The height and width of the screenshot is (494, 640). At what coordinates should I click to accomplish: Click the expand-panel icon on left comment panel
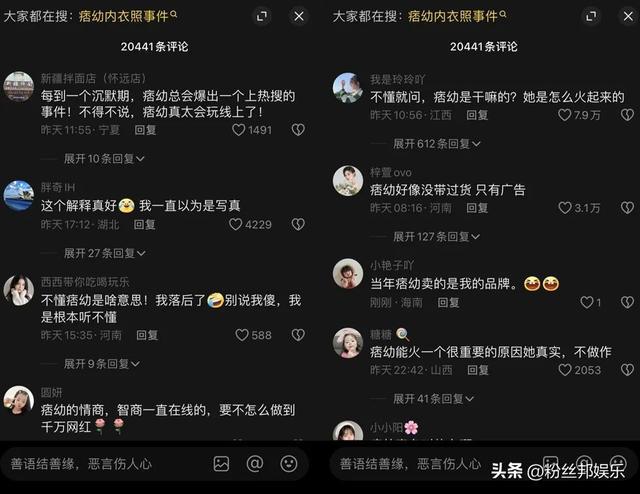262,16
